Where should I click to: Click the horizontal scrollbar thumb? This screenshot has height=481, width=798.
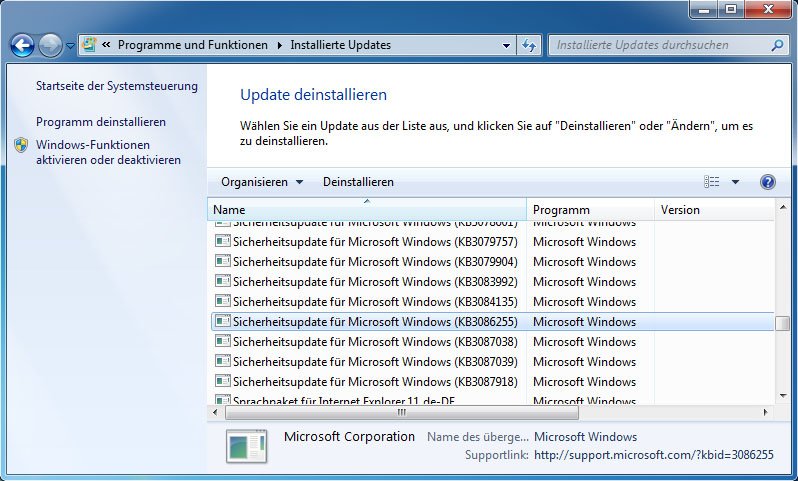[402, 412]
